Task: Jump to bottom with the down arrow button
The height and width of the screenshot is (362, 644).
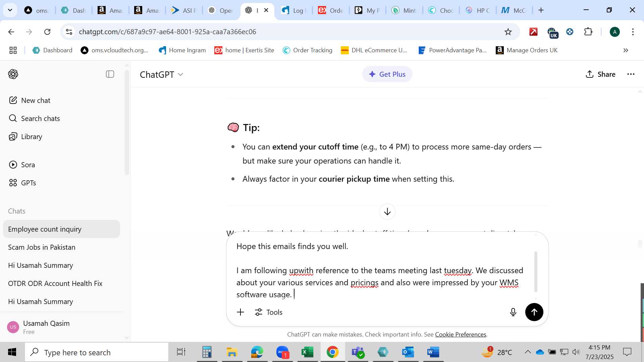Action: tap(387, 212)
